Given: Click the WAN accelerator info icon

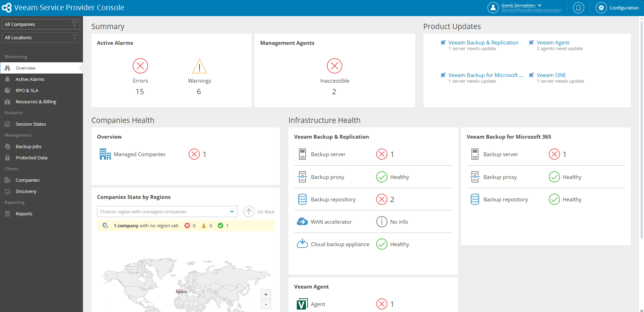Looking at the screenshot, I should coord(381,222).
